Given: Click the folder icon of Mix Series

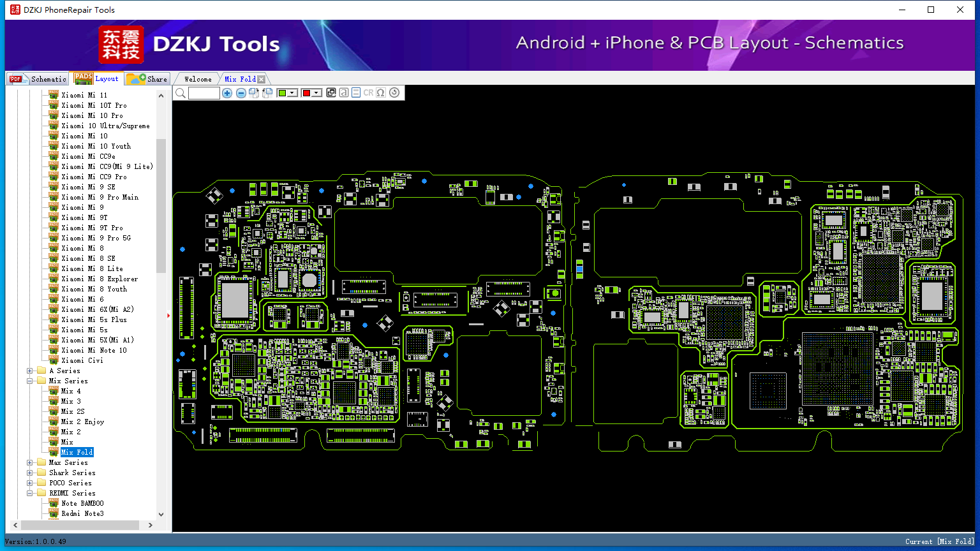Looking at the screenshot, I should (41, 381).
